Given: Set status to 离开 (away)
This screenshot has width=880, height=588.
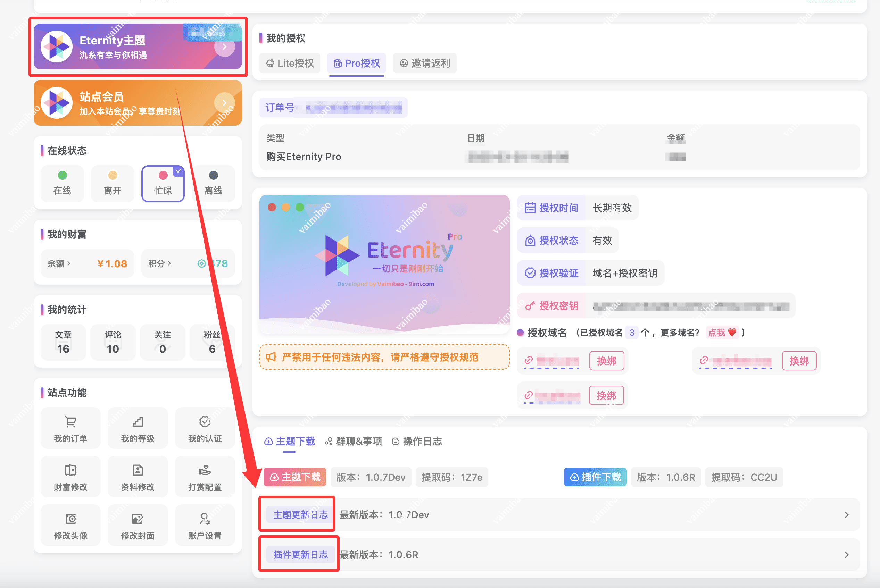Looking at the screenshot, I should (x=113, y=183).
